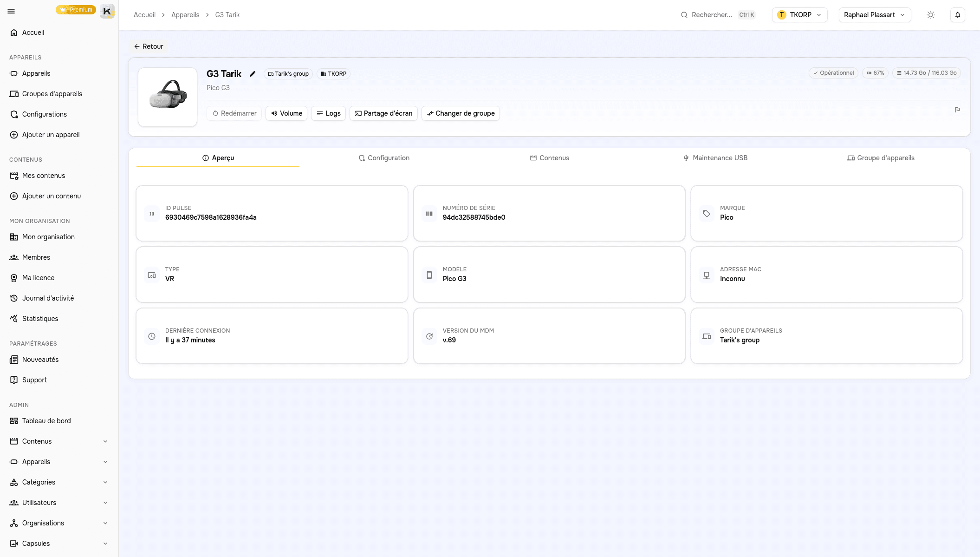
Task: Click the Dernière connexion clock icon
Action: pos(152,336)
